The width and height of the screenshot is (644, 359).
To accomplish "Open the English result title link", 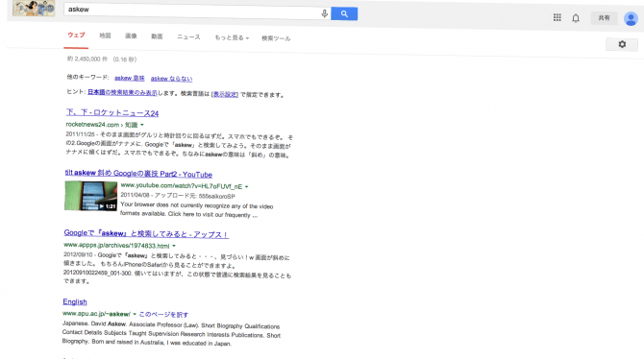I will 75,302.
